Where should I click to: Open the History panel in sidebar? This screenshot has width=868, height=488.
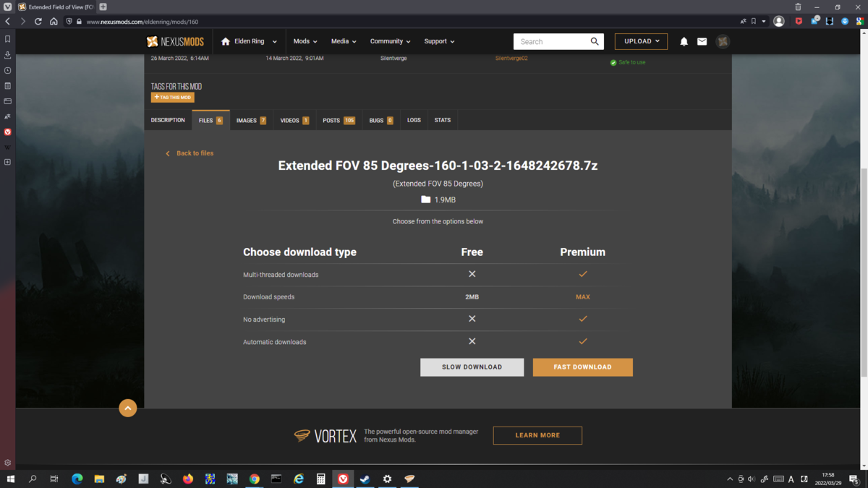[7, 71]
